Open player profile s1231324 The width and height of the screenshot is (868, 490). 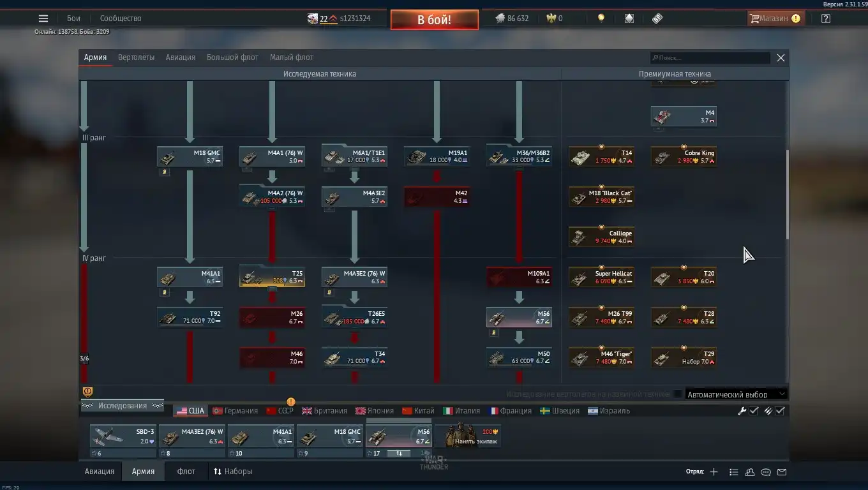click(355, 19)
